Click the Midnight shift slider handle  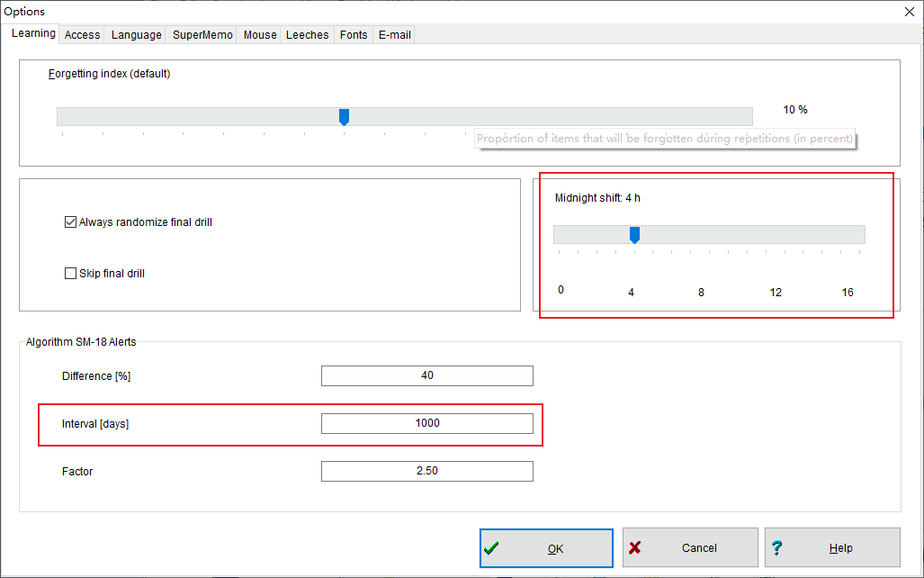coord(634,235)
